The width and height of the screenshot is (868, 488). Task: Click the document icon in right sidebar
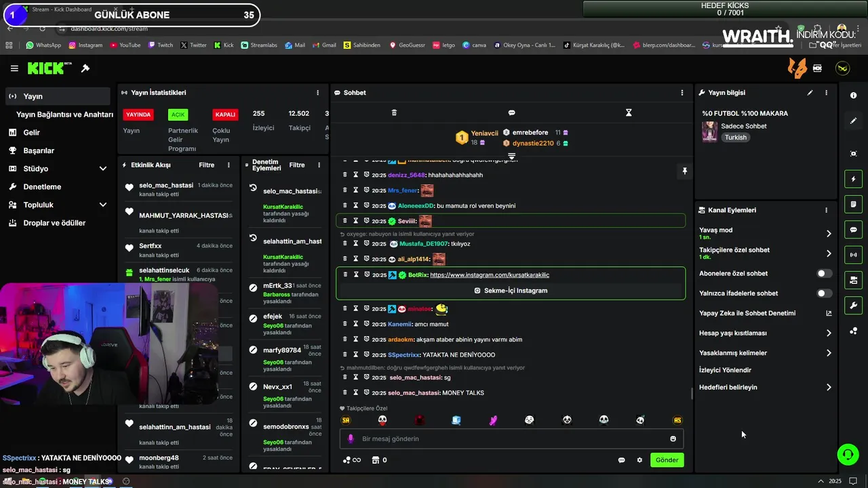point(853,204)
